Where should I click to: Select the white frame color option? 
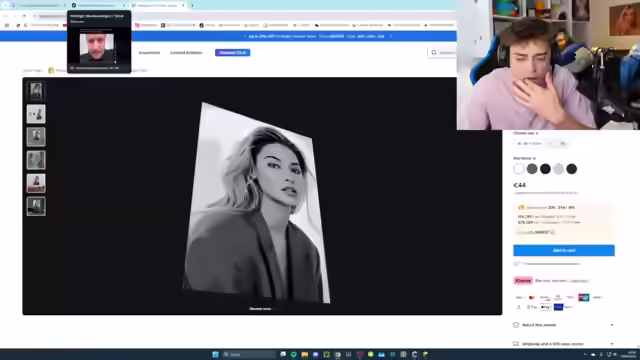click(x=519, y=169)
